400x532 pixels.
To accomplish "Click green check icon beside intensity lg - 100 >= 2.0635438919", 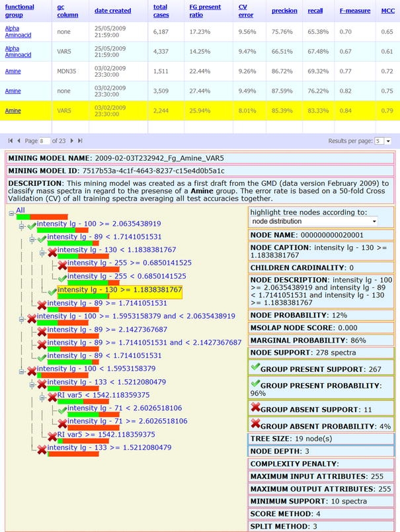I will 32,226.
